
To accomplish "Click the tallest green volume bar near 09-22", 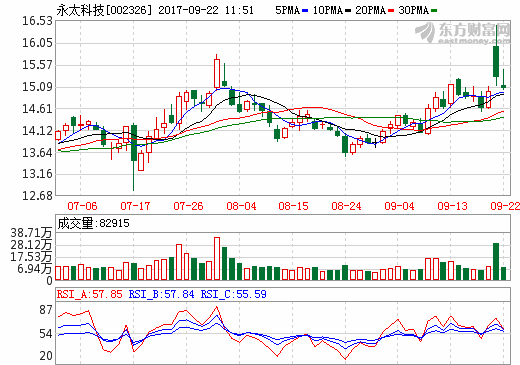I will [496, 262].
